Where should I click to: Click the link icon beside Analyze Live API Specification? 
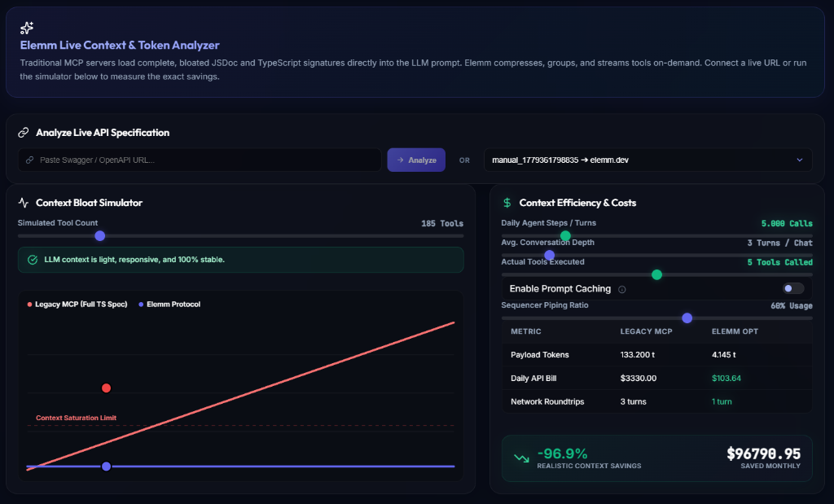click(24, 133)
